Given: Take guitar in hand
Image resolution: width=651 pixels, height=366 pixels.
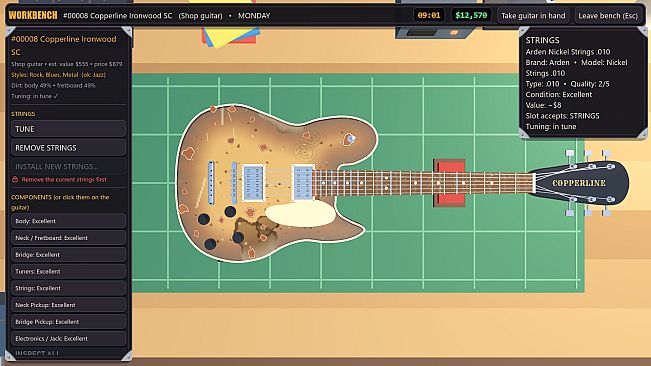Looking at the screenshot, I should point(533,16).
